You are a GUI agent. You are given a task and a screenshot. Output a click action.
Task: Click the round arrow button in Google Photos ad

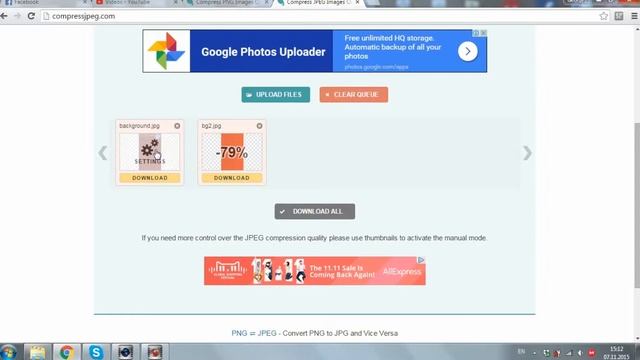[467, 51]
